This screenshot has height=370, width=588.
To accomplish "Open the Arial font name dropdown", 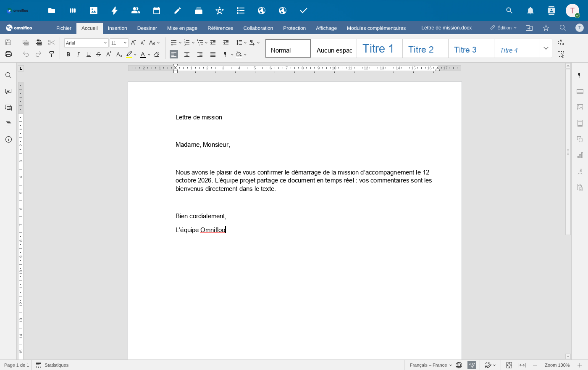I will point(105,43).
